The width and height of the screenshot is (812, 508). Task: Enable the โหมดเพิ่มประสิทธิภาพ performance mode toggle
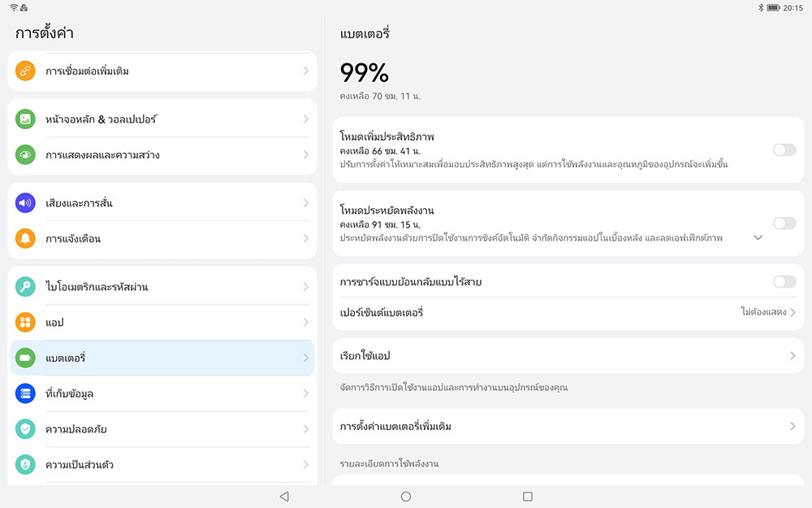(x=784, y=150)
